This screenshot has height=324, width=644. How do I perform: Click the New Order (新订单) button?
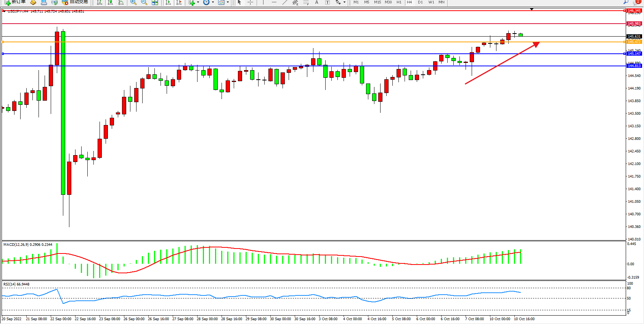15,2
